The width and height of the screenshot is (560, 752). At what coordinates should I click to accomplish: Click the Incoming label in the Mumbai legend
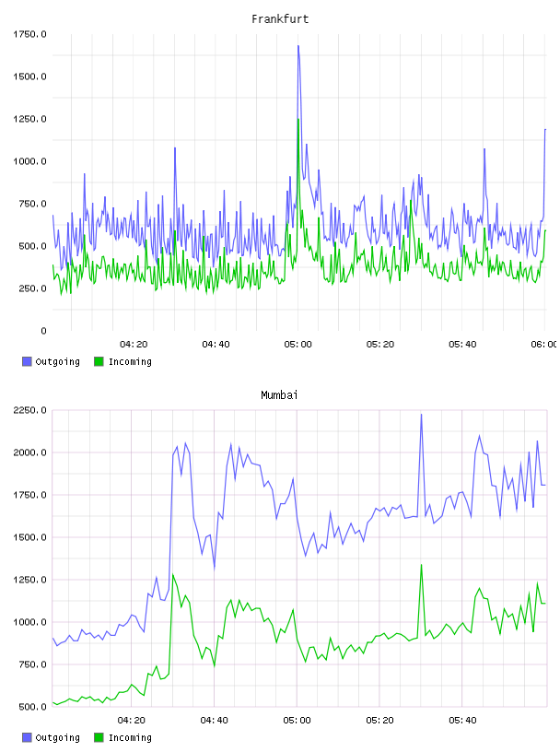(130, 737)
